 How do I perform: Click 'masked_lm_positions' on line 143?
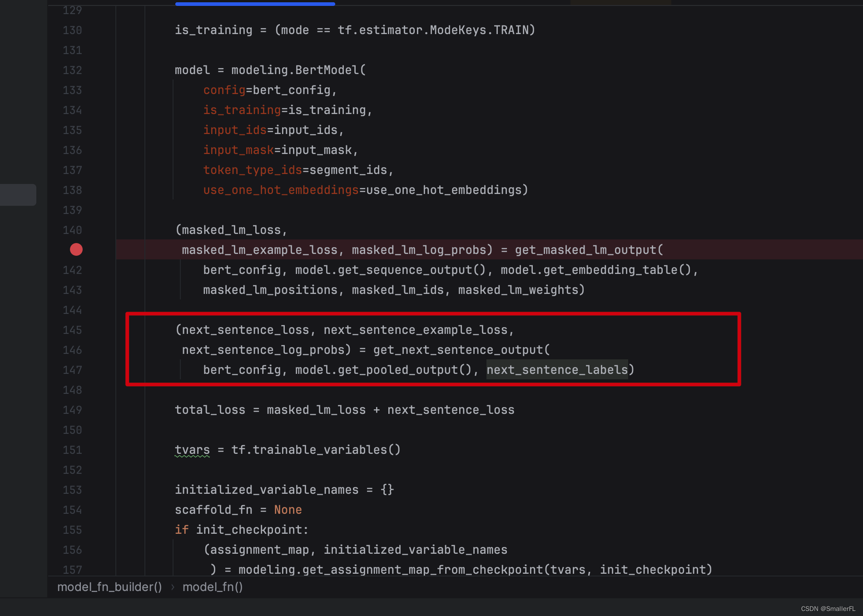coord(270,290)
